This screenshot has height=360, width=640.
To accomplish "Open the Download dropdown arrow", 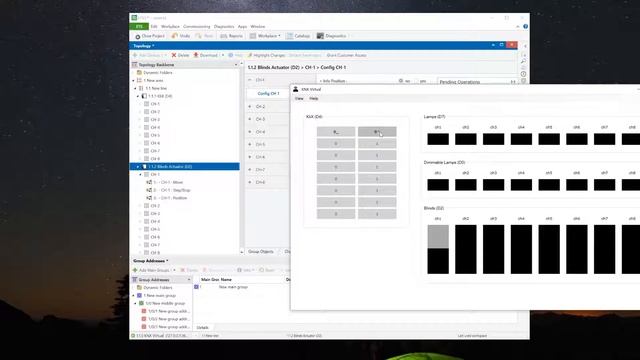I will 223,55.
